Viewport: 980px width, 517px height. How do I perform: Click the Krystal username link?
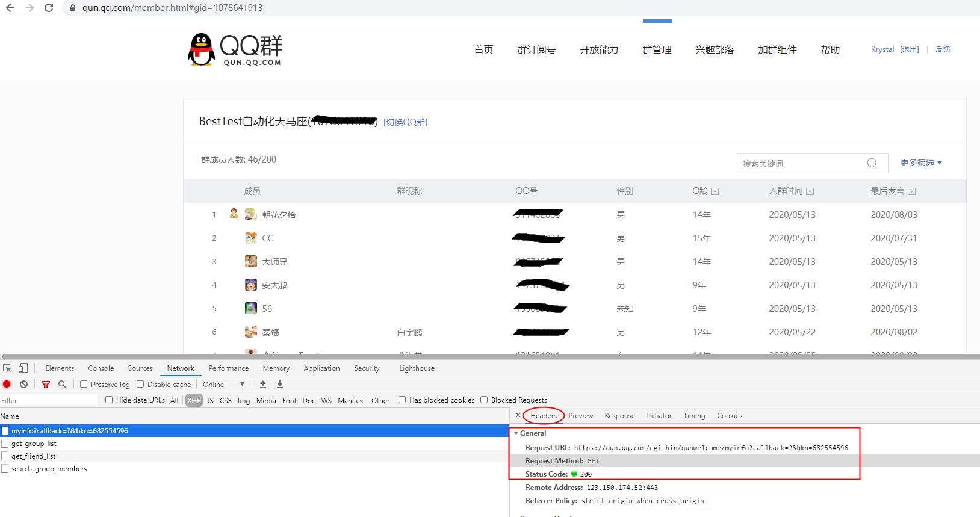pyautogui.click(x=882, y=49)
